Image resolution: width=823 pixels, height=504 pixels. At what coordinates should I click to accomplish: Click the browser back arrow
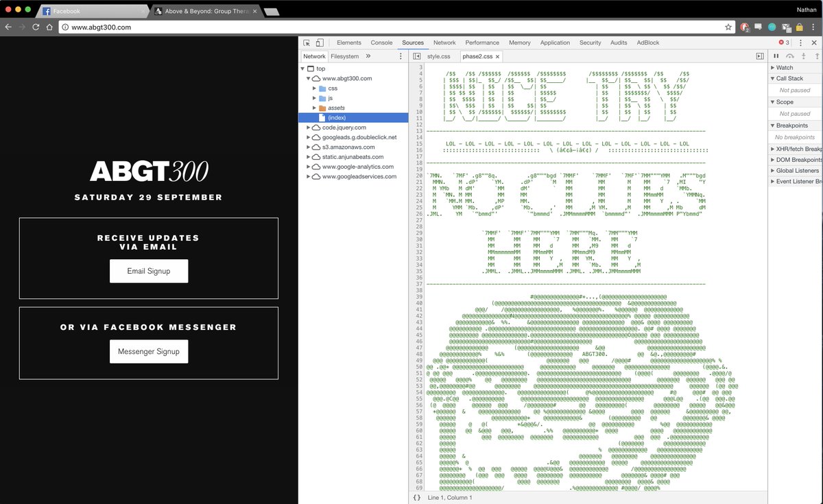[x=8, y=27]
